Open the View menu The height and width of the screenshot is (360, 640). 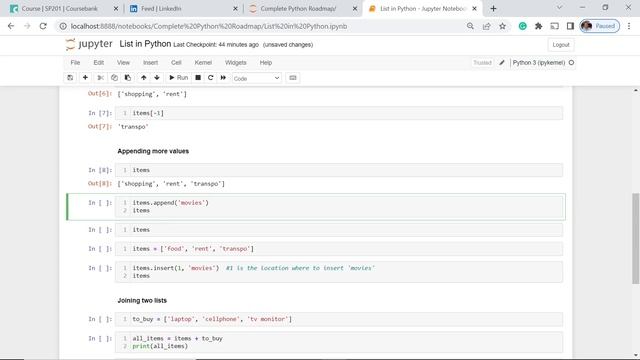pyautogui.click(x=123, y=62)
